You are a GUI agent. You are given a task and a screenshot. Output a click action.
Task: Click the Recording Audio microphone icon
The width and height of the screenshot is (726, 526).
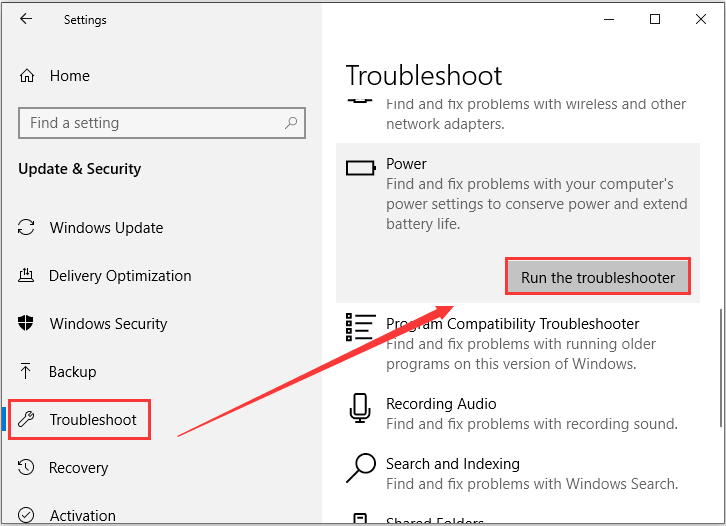pos(360,408)
